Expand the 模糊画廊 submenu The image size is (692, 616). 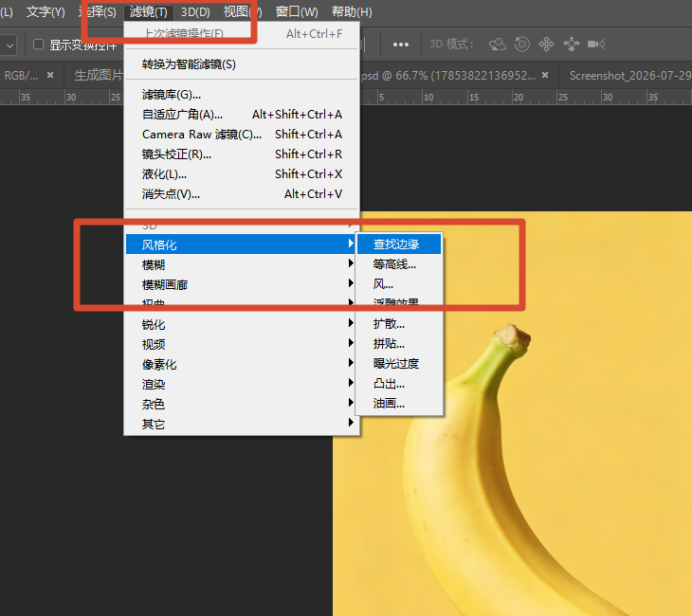(241, 284)
